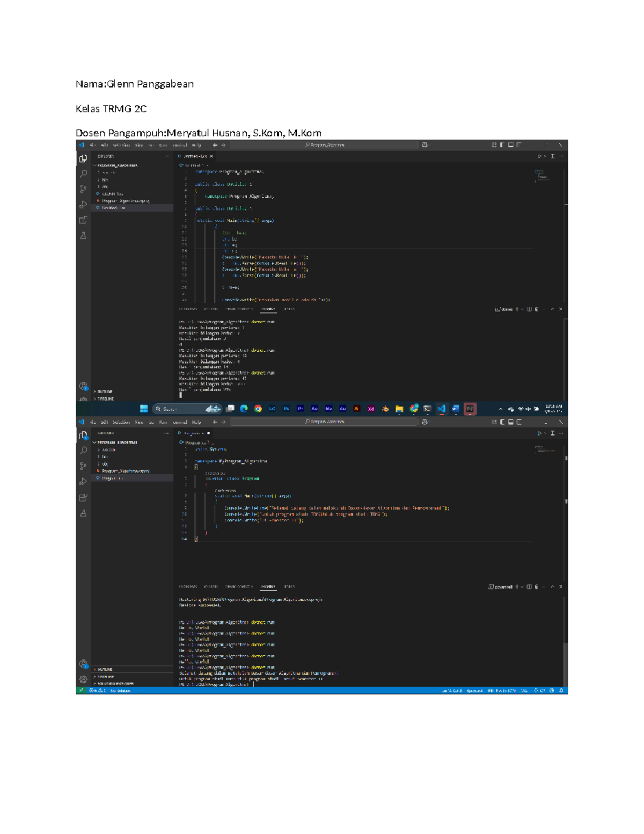Expand SOLUTION EXPLORER in the Program.cs window
The height and width of the screenshot is (834, 644).
[133, 684]
